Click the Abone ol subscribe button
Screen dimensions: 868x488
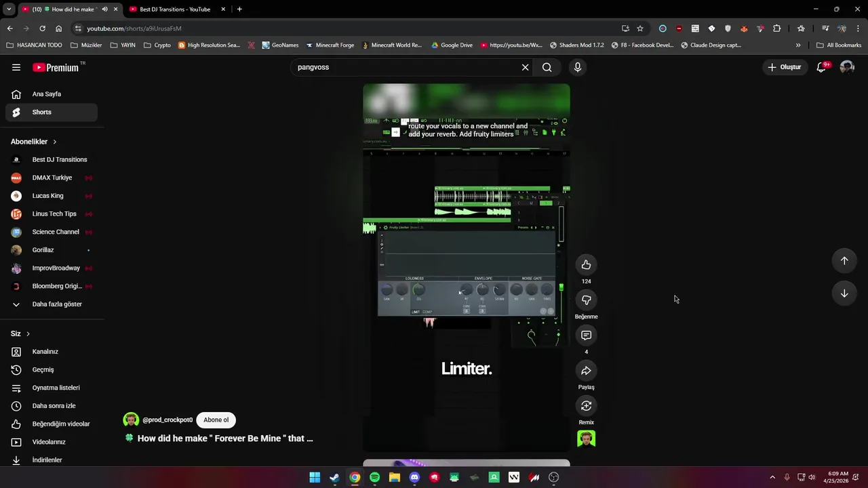216,420
